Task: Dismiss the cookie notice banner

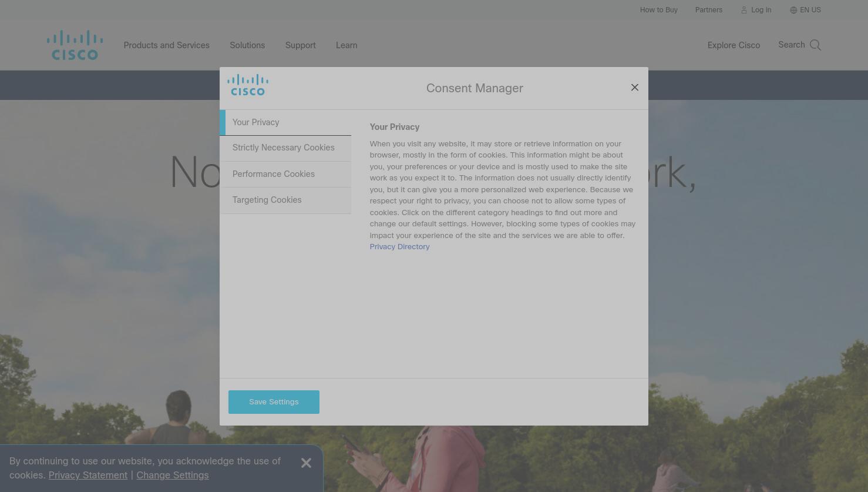Action: (306, 463)
